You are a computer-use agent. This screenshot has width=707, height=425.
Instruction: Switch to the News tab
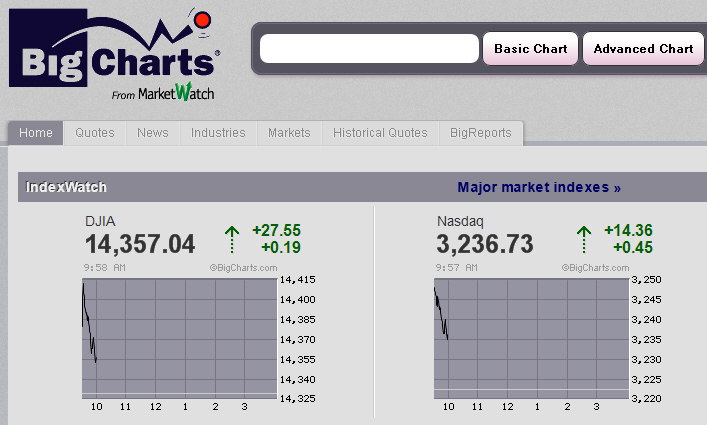pos(153,133)
